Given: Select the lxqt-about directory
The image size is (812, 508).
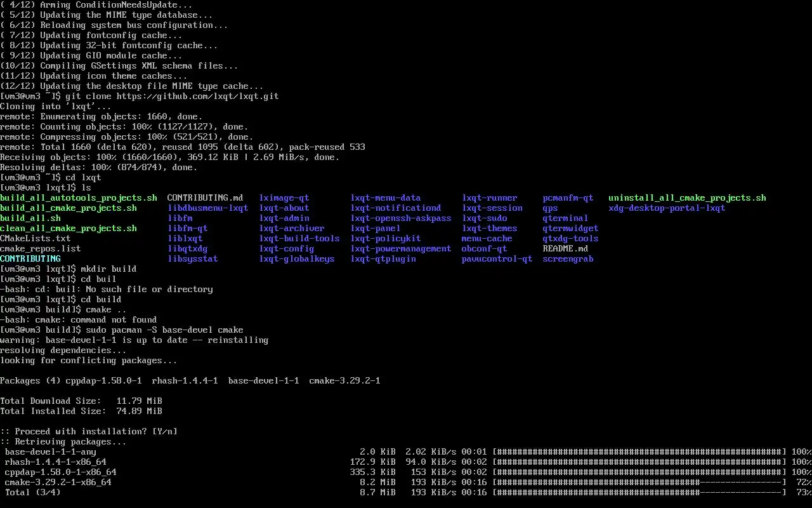Looking at the screenshot, I should point(284,208).
